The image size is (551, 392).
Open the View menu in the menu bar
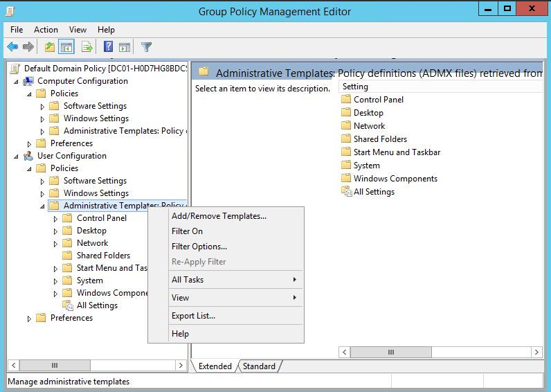[78, 30]
